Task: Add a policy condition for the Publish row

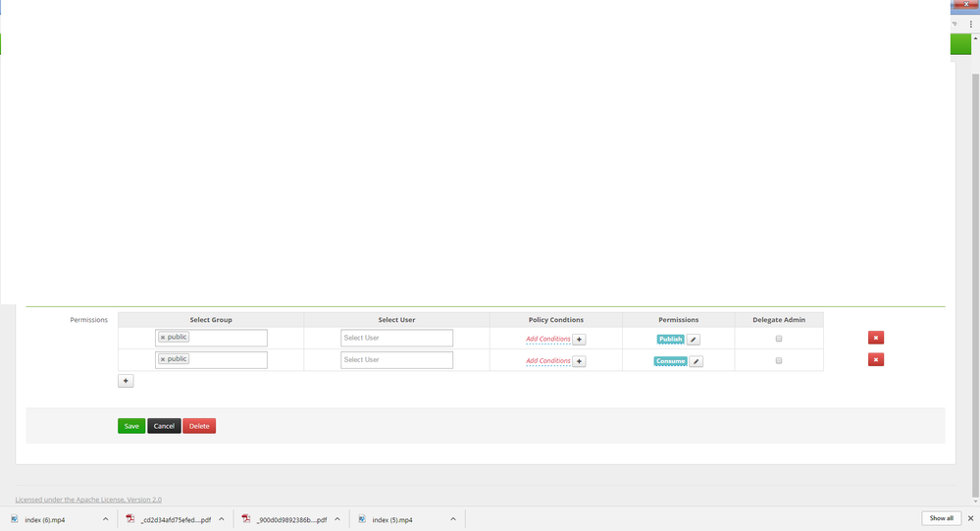Action: [x=580, y=340]
